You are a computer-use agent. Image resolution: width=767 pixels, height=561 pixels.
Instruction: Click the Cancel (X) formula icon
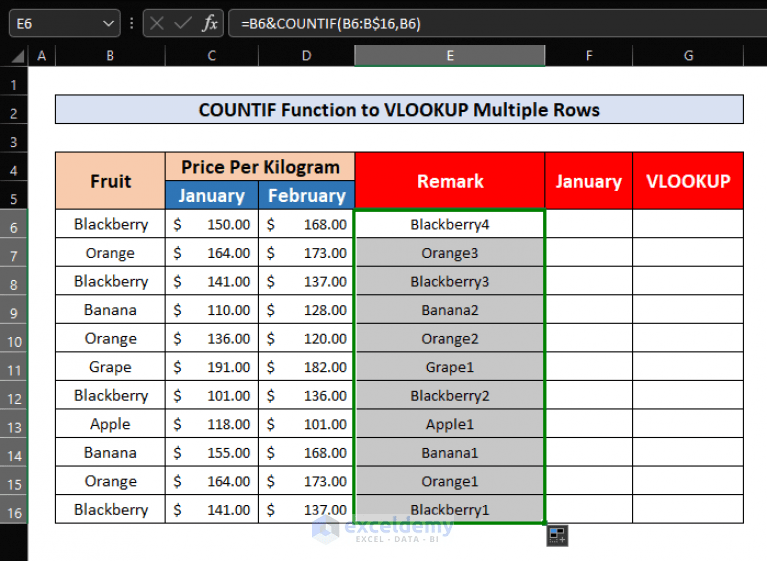[x=157, y=23]
